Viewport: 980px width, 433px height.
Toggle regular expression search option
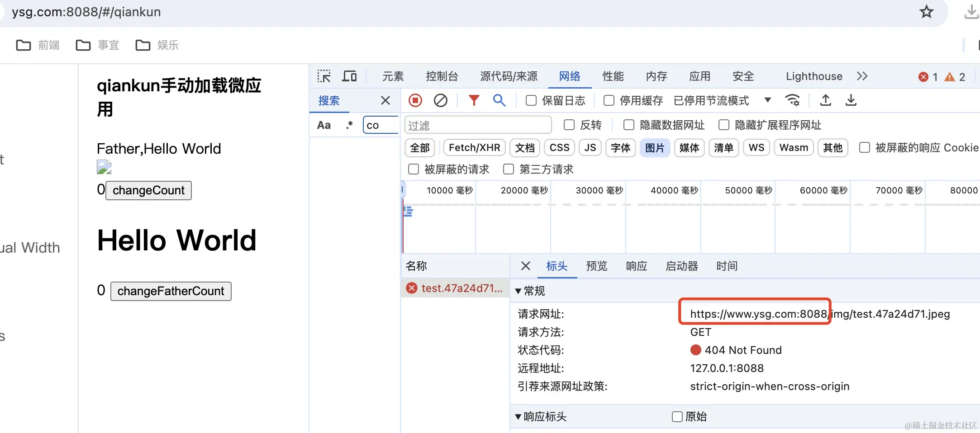(x=349, y=125)
